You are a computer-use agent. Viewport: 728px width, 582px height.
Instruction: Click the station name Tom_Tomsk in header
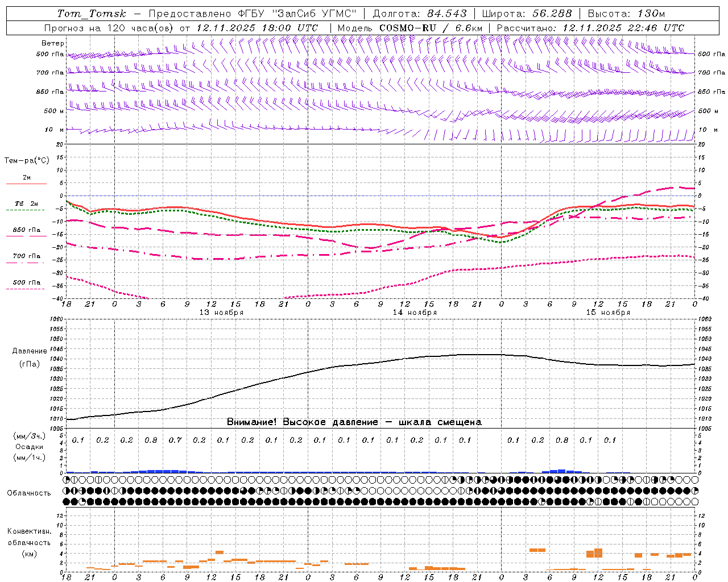point(92,14)
